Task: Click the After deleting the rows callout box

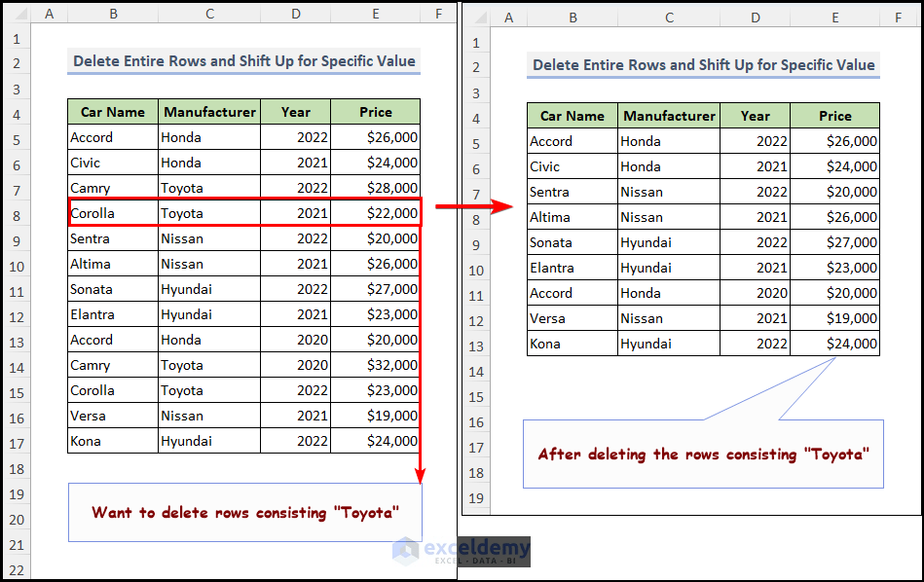Action: coord(704,455)
